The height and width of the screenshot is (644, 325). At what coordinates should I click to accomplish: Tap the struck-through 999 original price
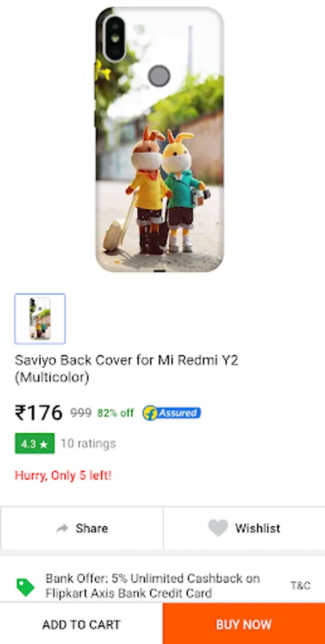point(80,413)
